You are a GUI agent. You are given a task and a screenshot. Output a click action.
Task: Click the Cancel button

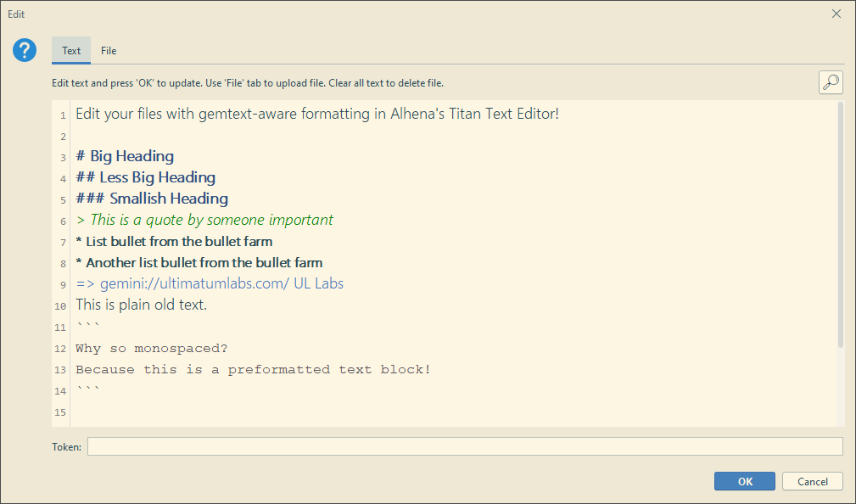point(813,481)
